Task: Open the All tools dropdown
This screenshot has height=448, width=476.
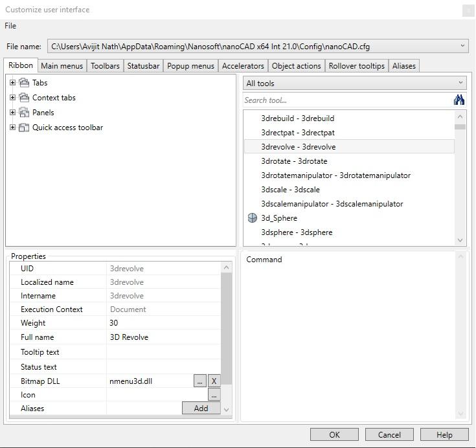Action: coord(355,84)
